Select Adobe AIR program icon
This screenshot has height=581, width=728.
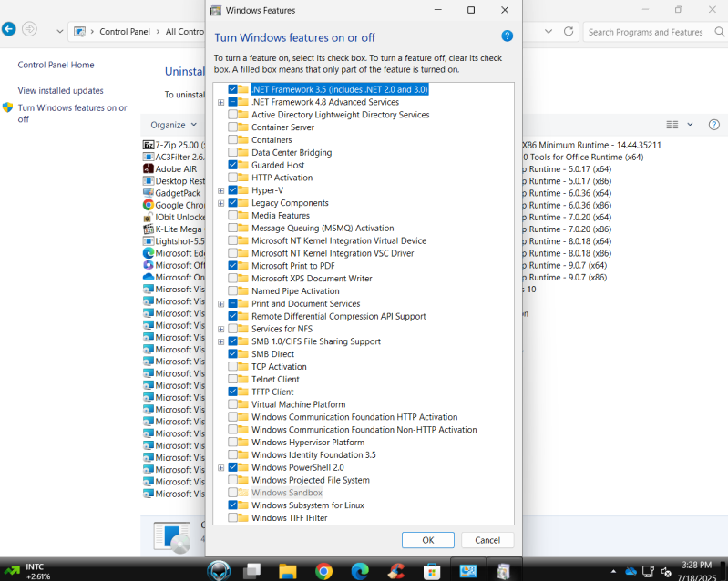[149, 168]
